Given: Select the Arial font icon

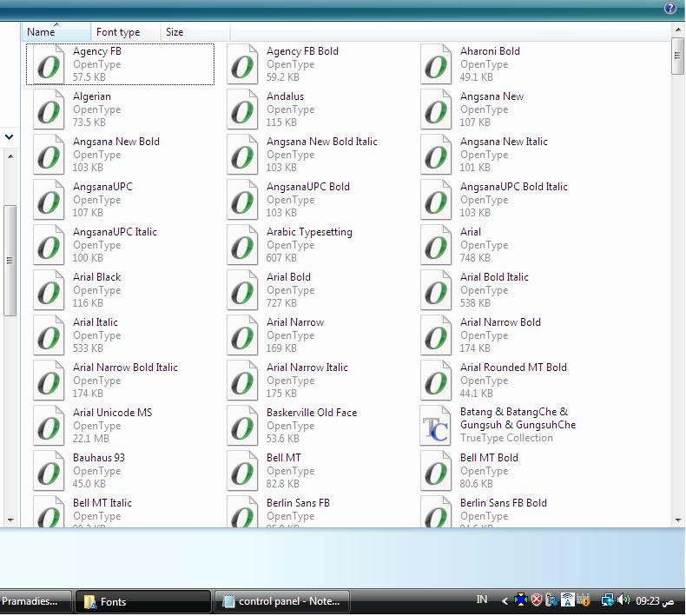Looking at the screenshot, I should pyautogui.click(x=436, y=245).
